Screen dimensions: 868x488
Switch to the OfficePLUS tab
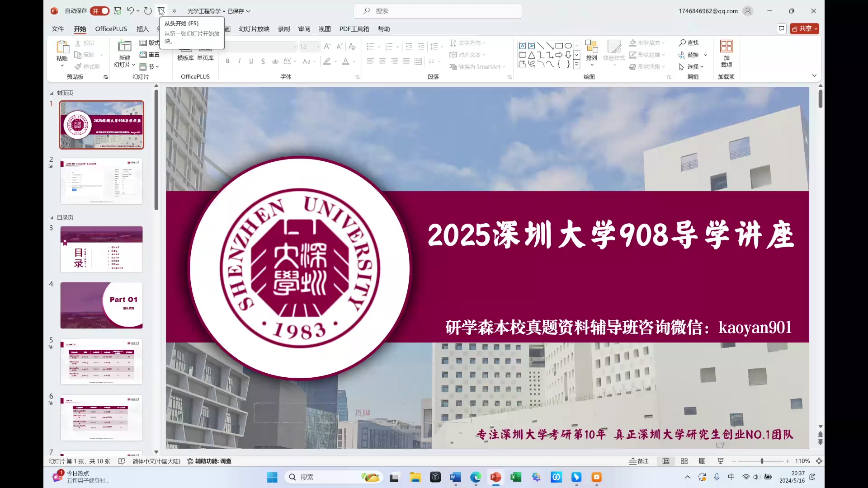[x=111, y=29]
